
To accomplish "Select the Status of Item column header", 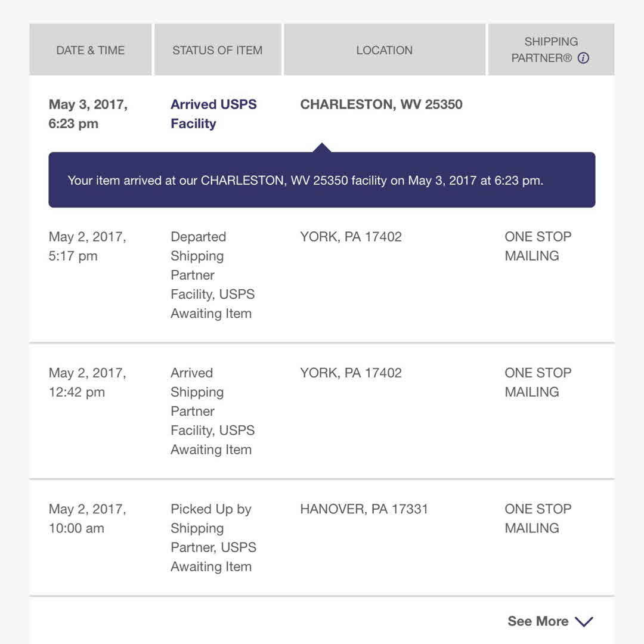I will 217,50.
